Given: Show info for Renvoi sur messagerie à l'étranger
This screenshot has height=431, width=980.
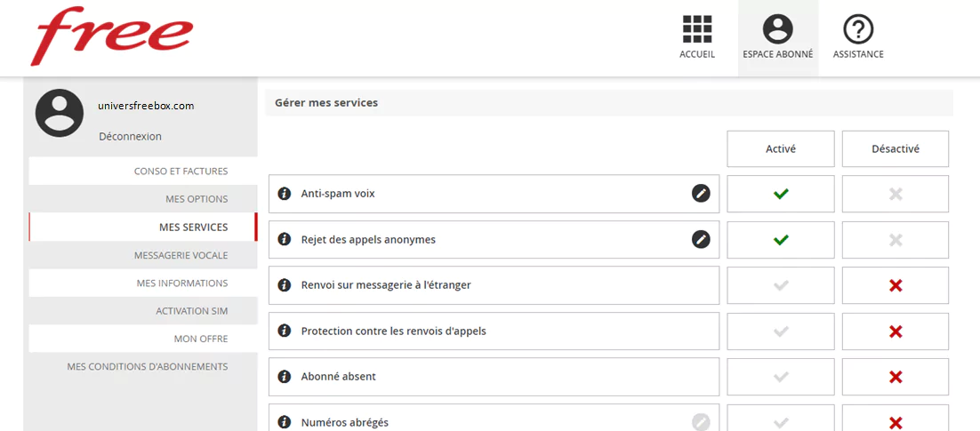Looking at the screenshot, I should point(285,285).
